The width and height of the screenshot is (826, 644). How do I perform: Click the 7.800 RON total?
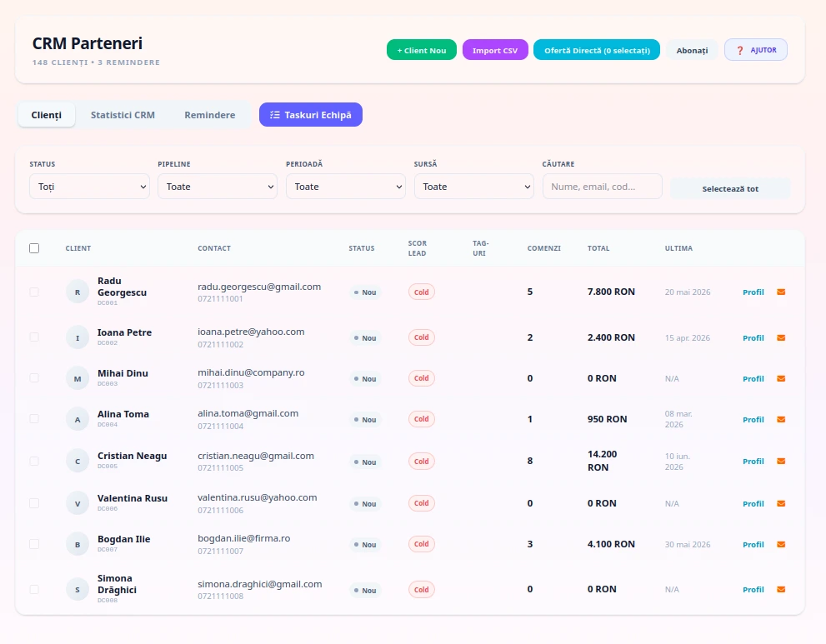tap(611, 292)
